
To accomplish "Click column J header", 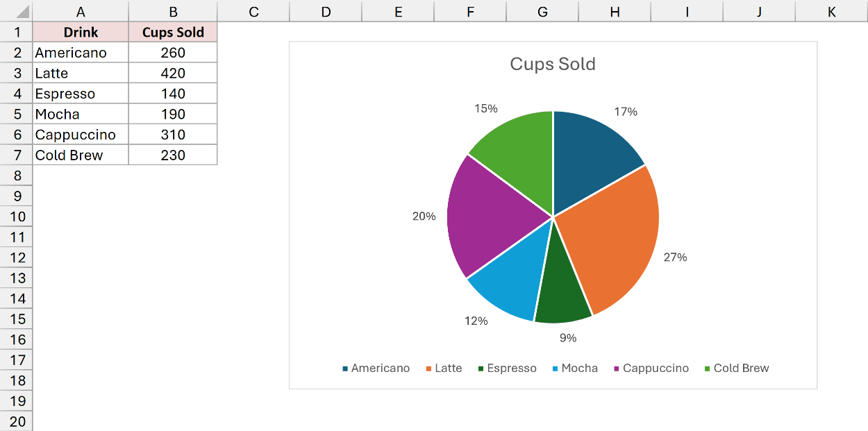I will tap(759, 11).
